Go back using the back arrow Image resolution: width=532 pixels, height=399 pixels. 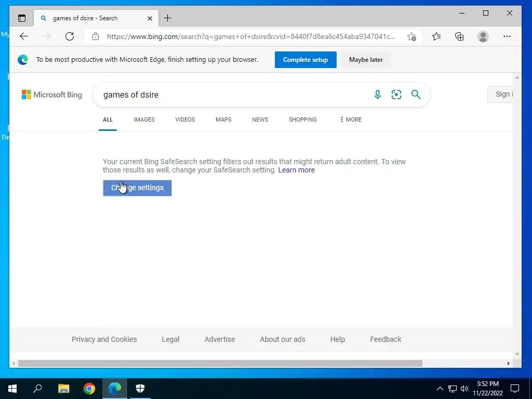pos(24,36)
